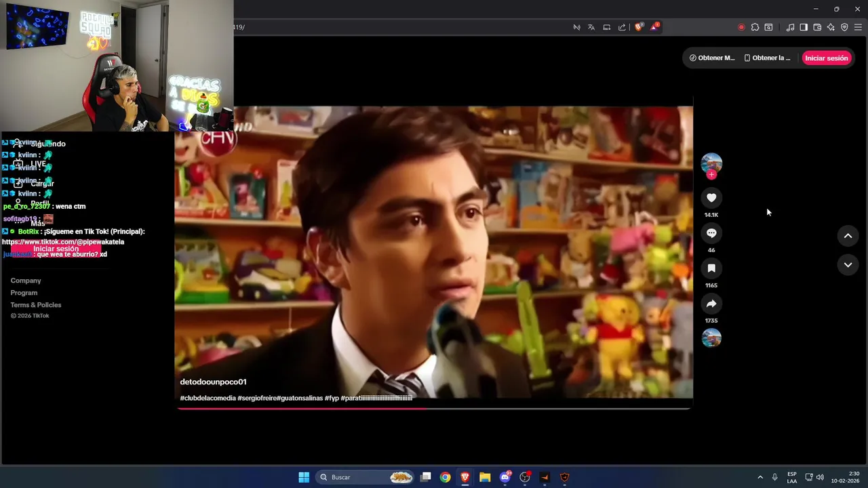Like the TikTok video with heart icon
Viewport: 868px width, 488px height.
(x=711, y=198)
